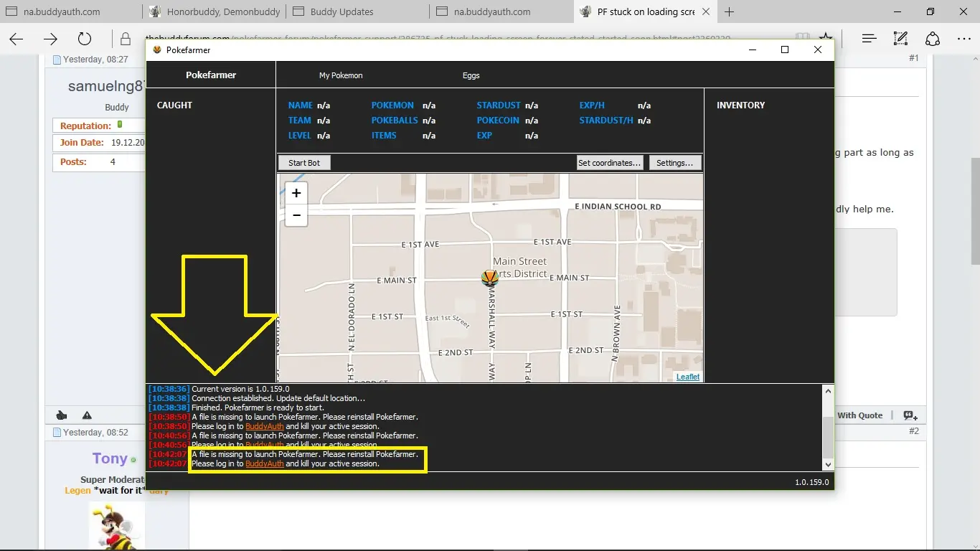Image resolution: width=980 pixels, height=551 pixels.
Task: Click the Pokeball marker on the map
Action: [x=490, y=278]
